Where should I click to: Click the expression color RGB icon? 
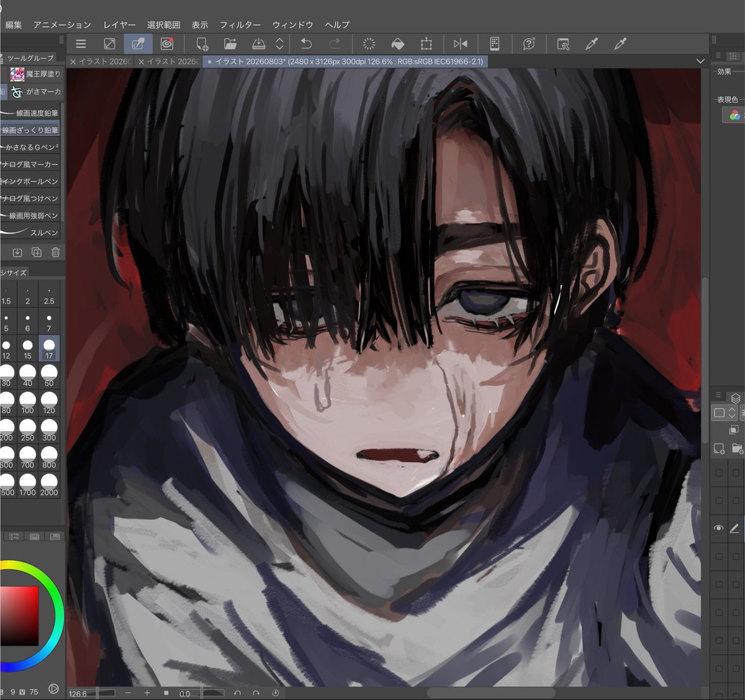click(x=734, y=115)
